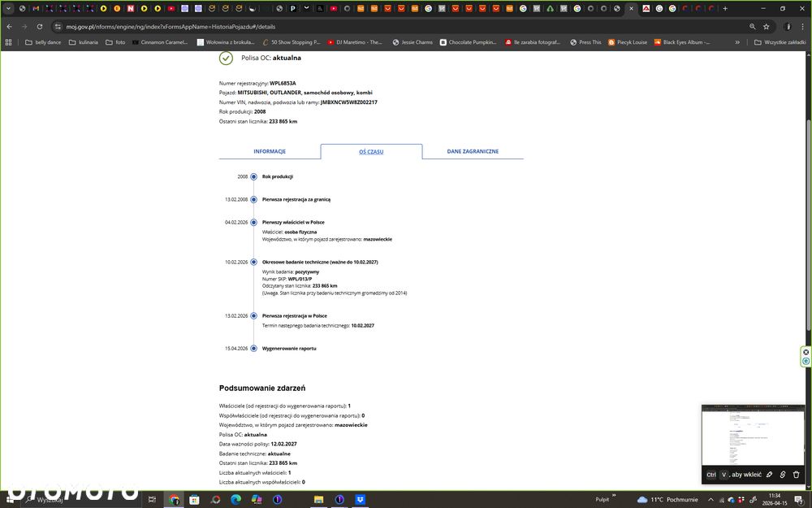Click the 13.02.2026 timeline marker
Screen dimensions: 812x508
coord(253,315)
